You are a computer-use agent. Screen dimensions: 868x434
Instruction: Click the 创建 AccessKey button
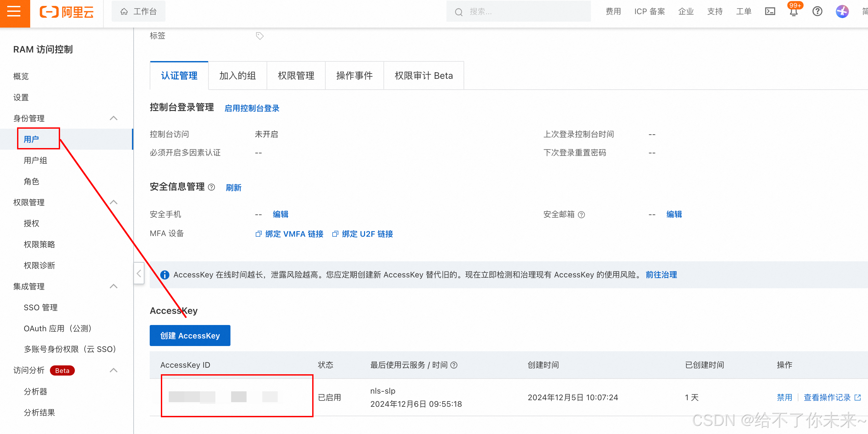190,336
